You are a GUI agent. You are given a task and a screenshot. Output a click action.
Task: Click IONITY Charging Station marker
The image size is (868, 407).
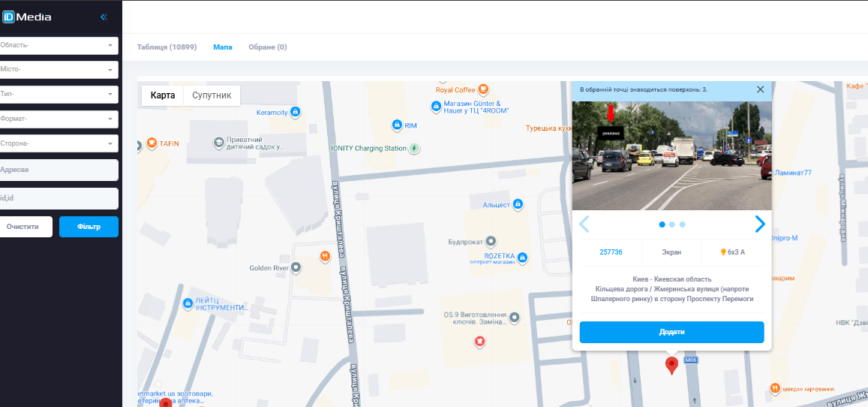[414, 148]
